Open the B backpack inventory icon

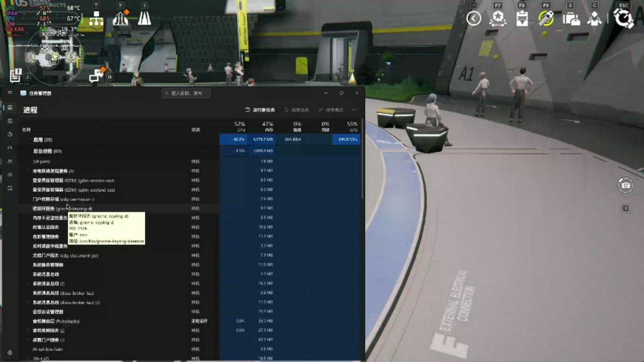pos(571,19)
